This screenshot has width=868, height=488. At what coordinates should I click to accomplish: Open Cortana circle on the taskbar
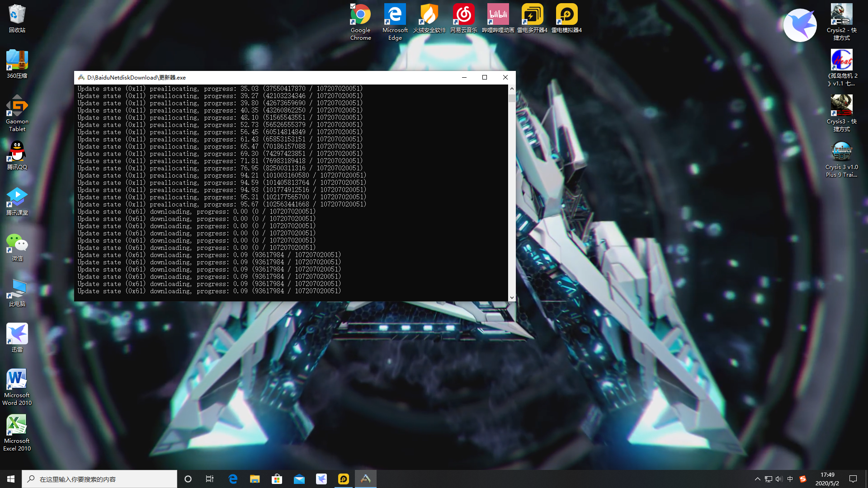(x=188, y=479)
